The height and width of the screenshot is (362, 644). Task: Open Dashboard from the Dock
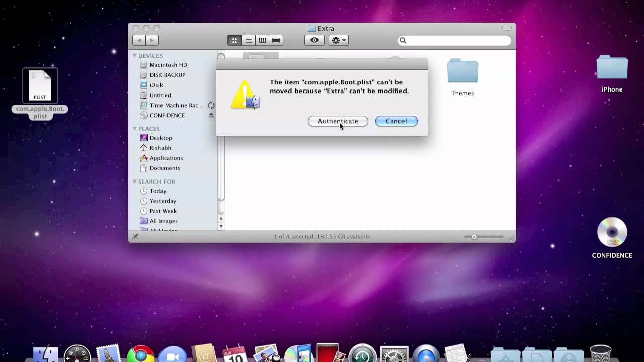click(x=77, y=353)
